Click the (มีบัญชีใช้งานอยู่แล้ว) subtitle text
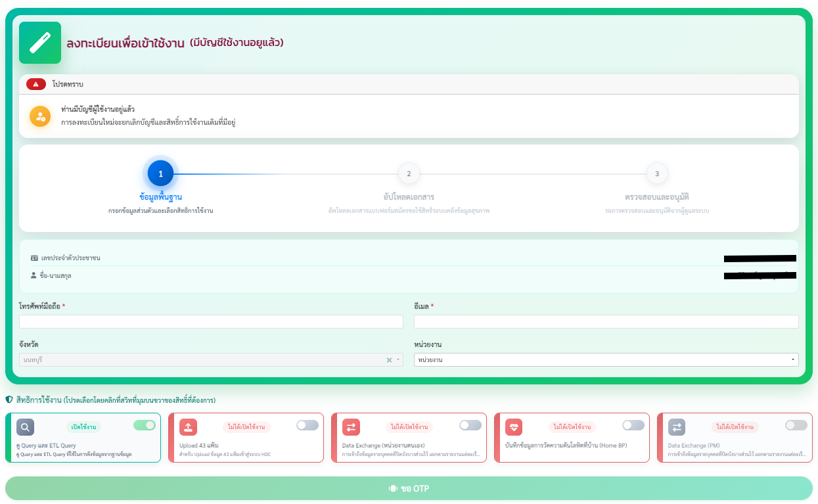 tap(237, 43)
